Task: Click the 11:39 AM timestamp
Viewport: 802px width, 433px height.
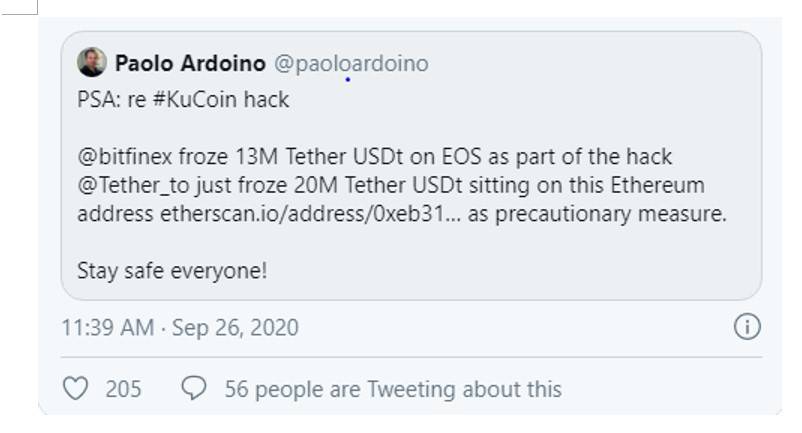Action: (x=106, y=328)
